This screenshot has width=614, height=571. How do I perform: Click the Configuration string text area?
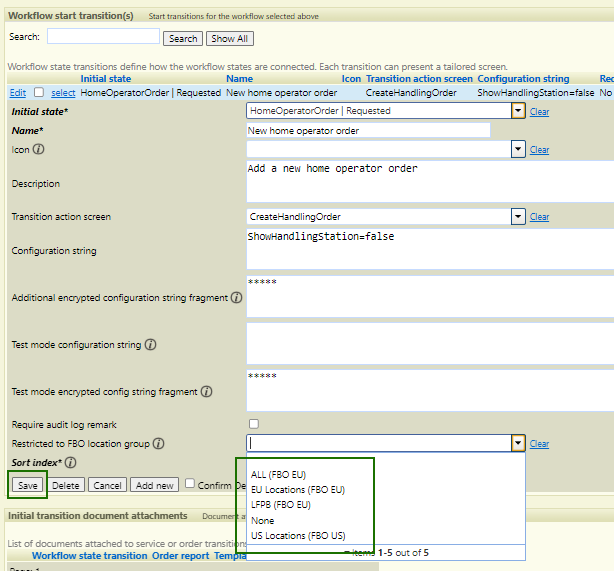(x=430, y=249)
